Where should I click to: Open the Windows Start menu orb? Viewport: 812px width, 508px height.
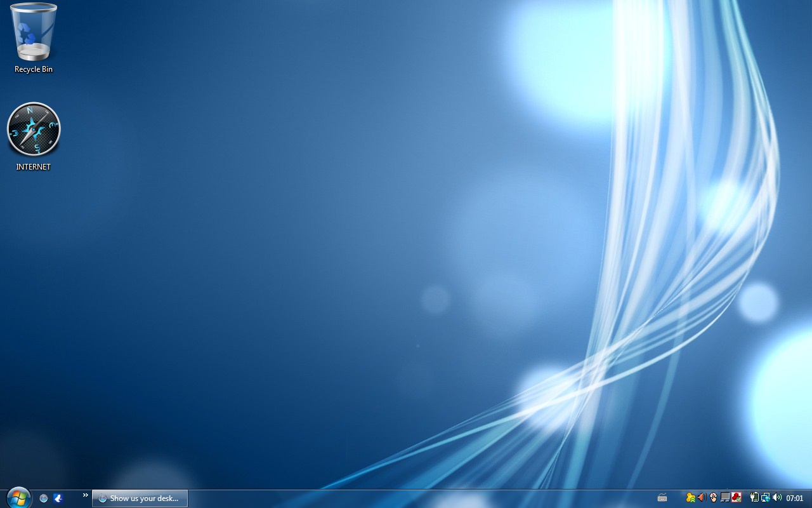pos(18,498)
